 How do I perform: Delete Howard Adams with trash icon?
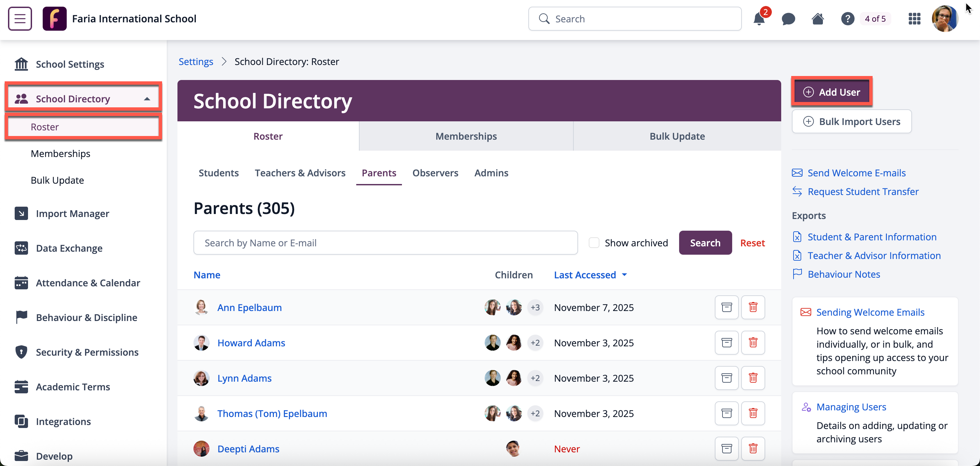(x=753, y=342)
